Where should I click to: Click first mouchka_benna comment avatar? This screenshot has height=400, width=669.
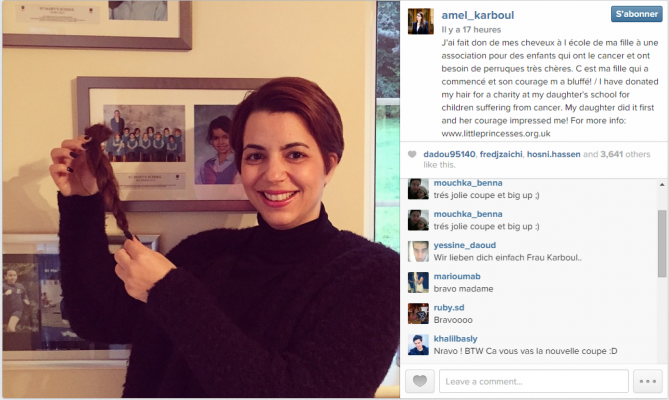coord(418,189)
